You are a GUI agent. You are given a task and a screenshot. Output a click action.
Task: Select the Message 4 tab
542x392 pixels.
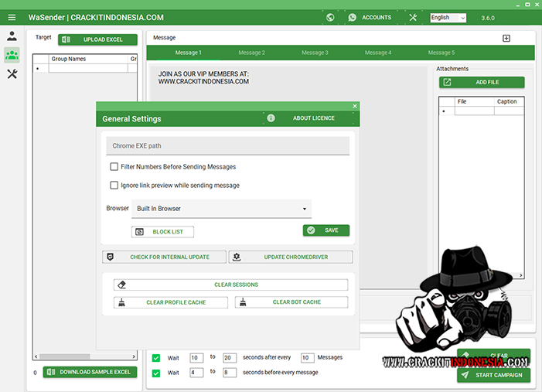click(x=377, y=53)
